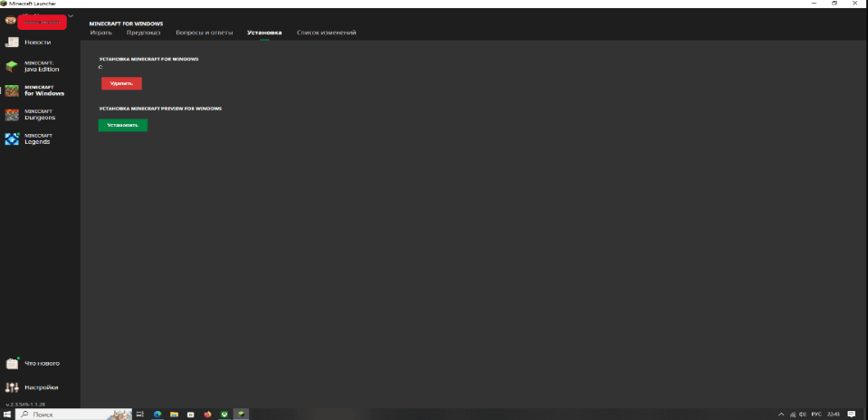Click the taskbar clock
868x420 pixels.
pyautogui.click(x=833, y=414)
